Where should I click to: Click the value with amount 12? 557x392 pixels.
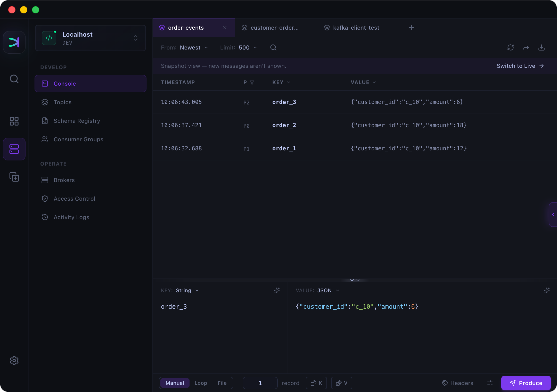[x=409, y=149]
